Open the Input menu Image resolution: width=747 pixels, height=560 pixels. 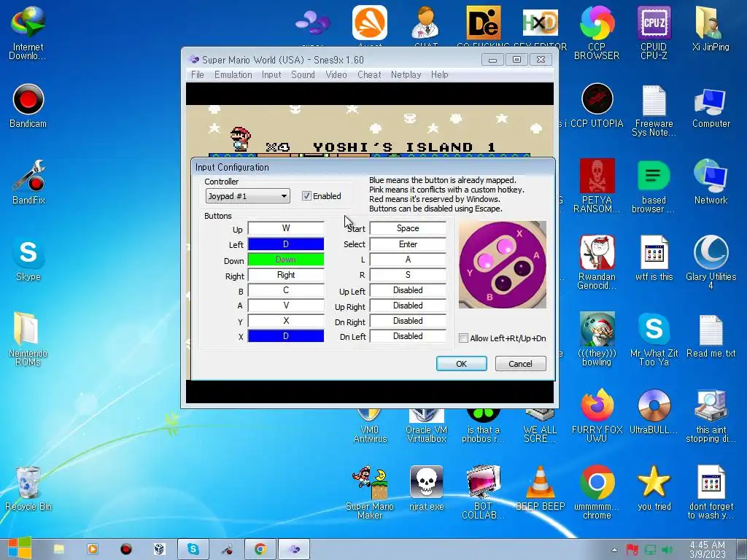pos(271,75)
